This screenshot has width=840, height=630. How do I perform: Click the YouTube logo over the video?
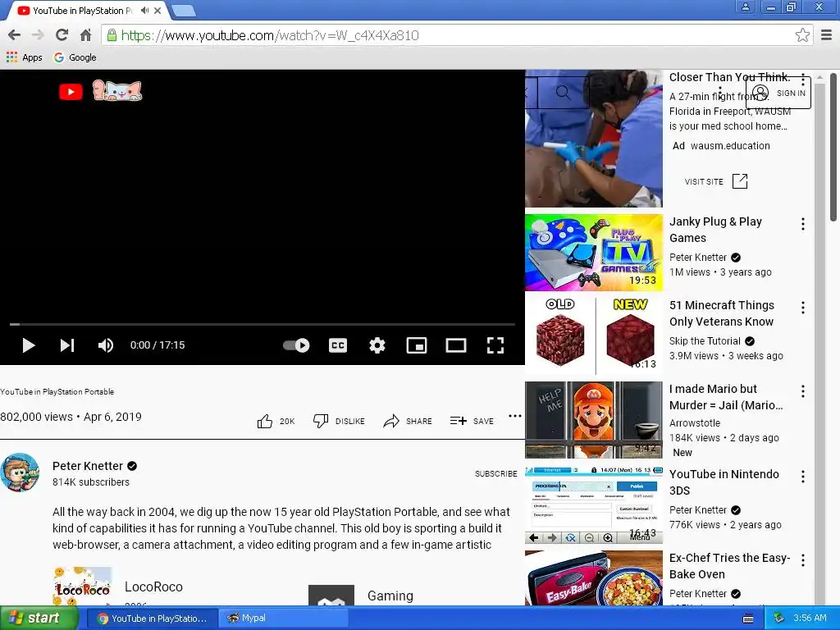pos(71,92)
